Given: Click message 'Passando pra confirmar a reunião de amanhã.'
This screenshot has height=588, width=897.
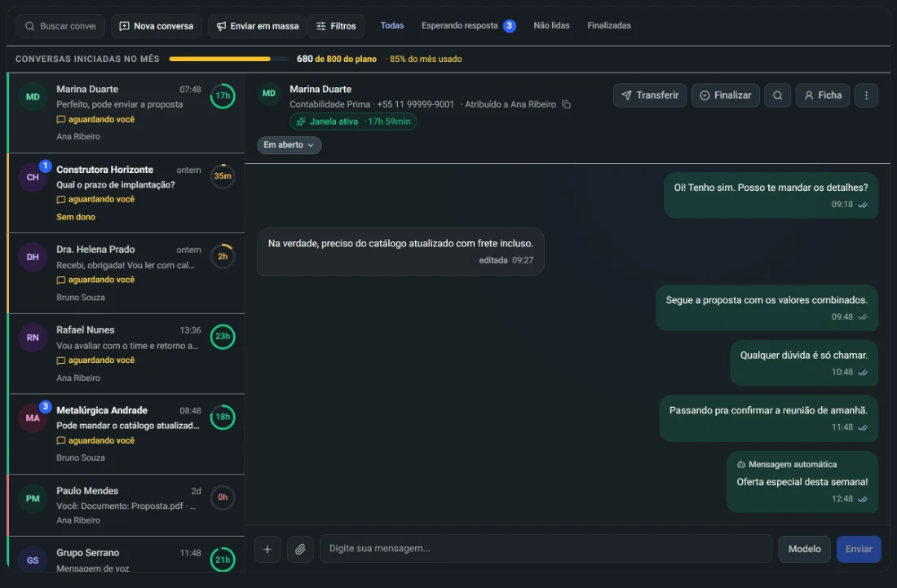Looking at the screenshot, I should coord(768,418).
